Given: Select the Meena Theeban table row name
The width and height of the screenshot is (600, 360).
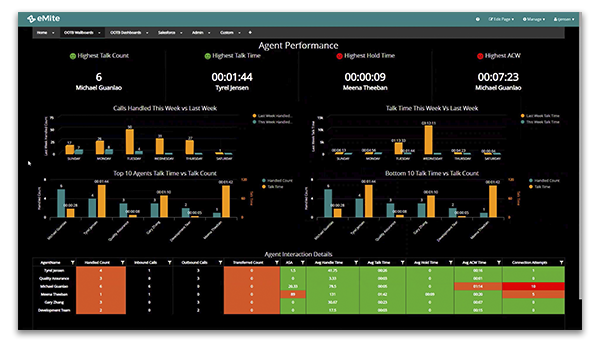Looking at the screenshot, I should (54, 294).
